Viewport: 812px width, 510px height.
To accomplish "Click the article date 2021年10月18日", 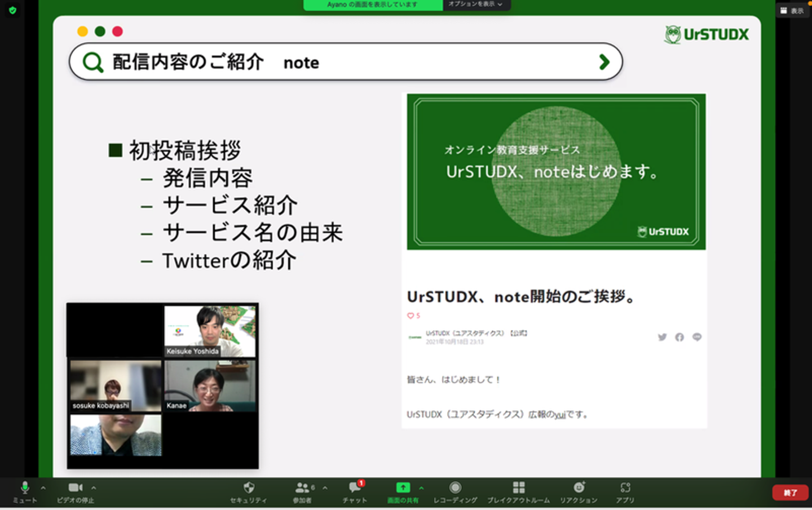I will coord(446,342).
